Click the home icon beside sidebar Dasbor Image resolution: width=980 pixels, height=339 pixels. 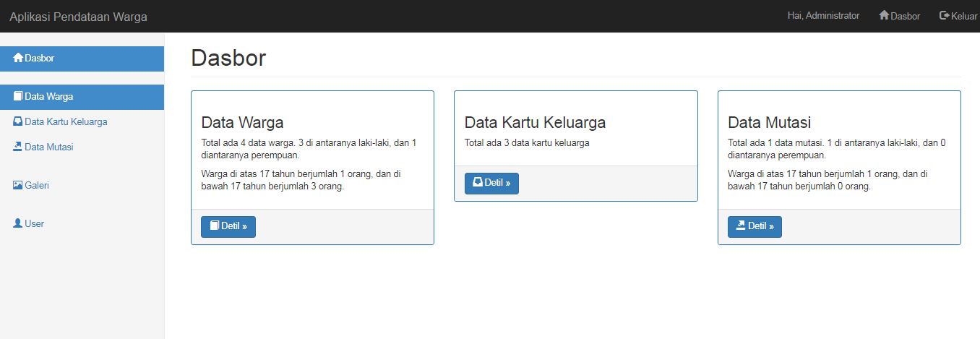tap(18, 58)
